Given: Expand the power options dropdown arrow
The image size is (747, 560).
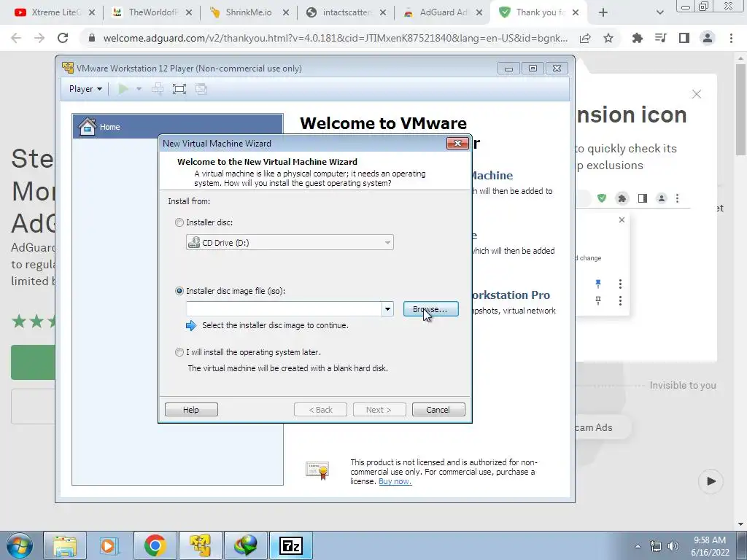Looking at the screenshot, I should tap(139, 89).
